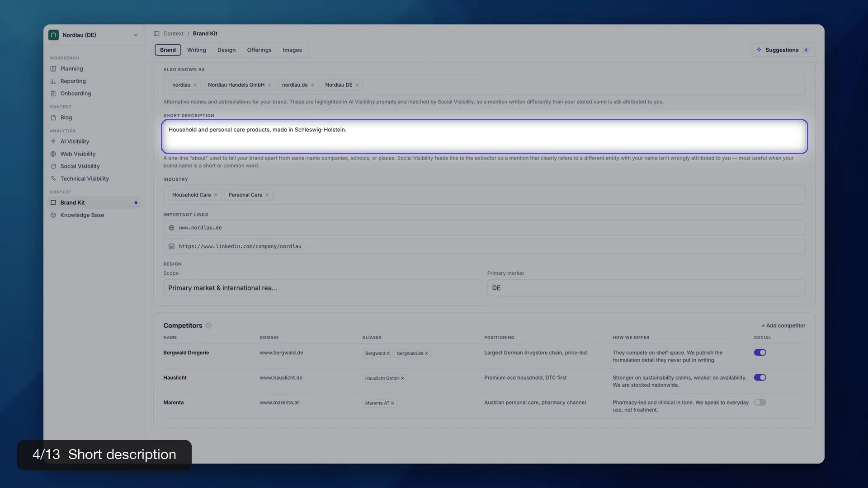Click the Context breadcrumb link

[x=173, y=33]
